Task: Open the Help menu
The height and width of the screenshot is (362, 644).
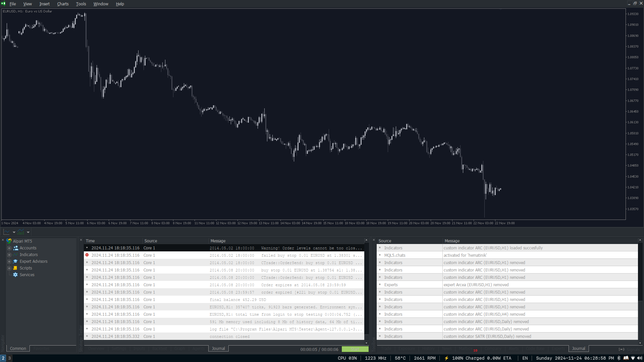Action: [x=120, y=4]
